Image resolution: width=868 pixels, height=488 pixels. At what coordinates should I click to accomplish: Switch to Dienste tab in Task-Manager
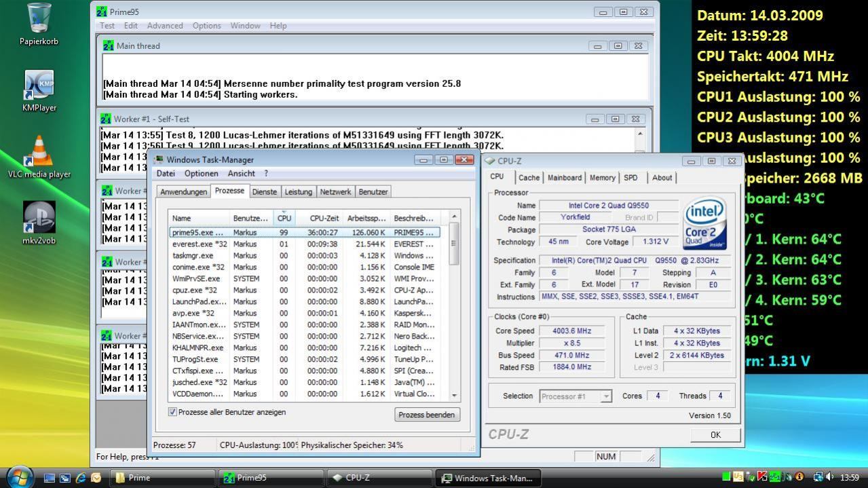pos(264,192)
